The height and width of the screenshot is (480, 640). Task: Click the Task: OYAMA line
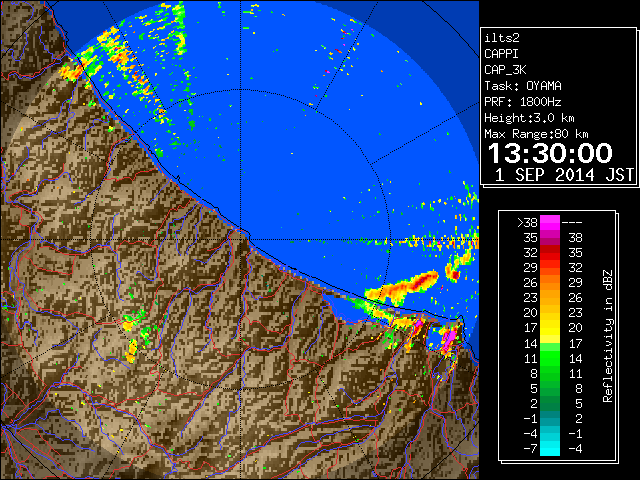click(x=523, y=86)
